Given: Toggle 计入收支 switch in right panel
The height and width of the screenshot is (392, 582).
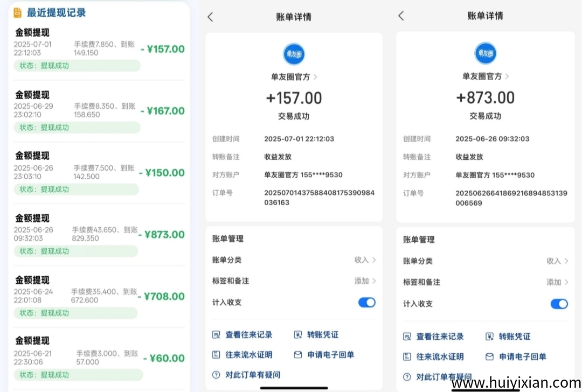Looking at the screenshot, I should [559, 304].
